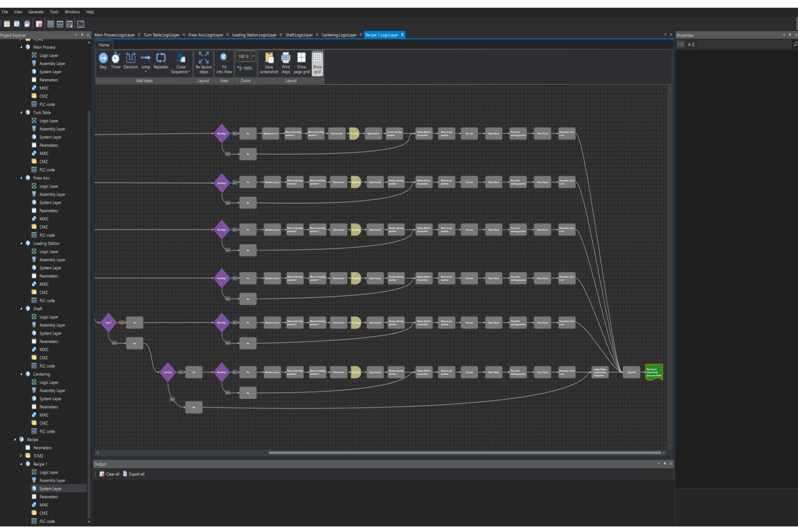Open the zoom percentage dropdown
The height and width of the screenshot is (532, 798).
[254, 57]
